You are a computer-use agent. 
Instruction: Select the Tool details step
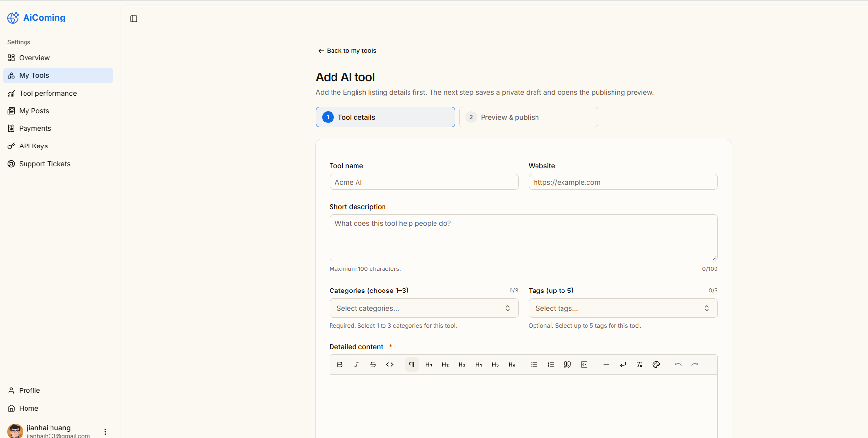[x=385, y=117]
